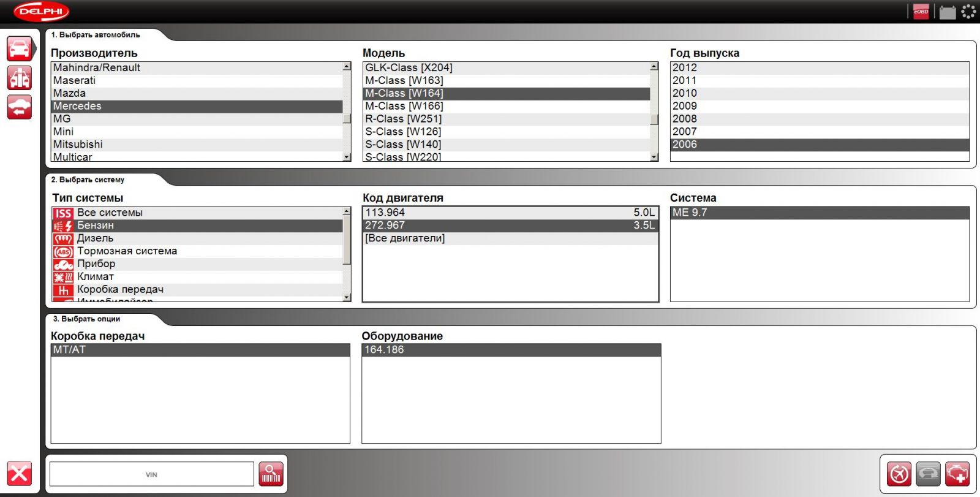
Task: Select Mercedes manufacturer
Action: coord(197,106)
